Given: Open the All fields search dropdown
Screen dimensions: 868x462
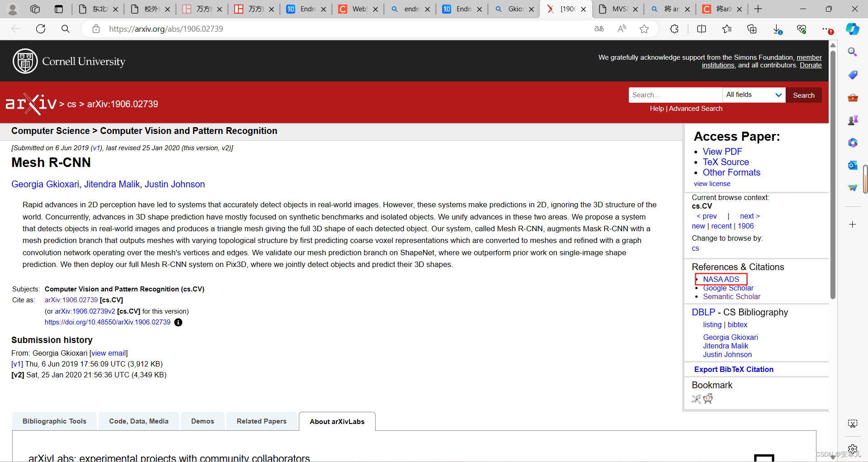Looking at the screenshot, I should point(753,95).
